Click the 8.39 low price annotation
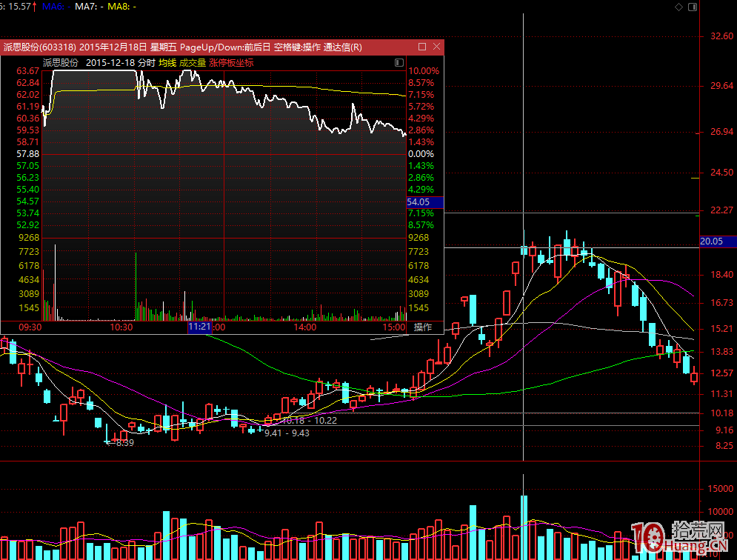This screenshot has width=737, height=560. pos(123,443)
